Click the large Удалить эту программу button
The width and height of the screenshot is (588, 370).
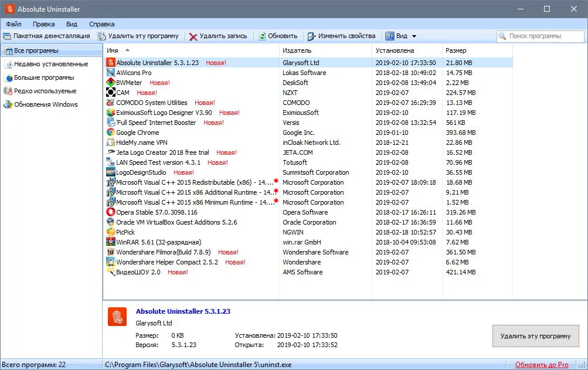[x=535, y=336]
